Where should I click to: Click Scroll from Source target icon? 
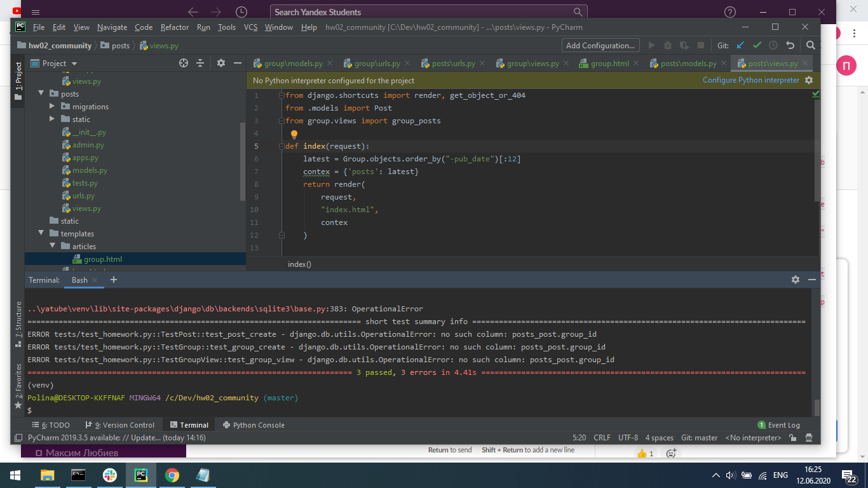[x=184, y=63]
